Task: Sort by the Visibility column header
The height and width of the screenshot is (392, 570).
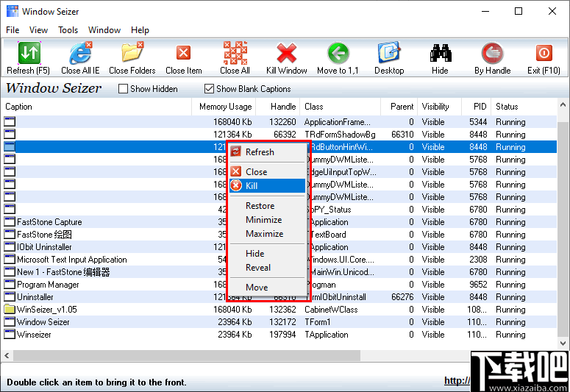Action: [440, 107]
